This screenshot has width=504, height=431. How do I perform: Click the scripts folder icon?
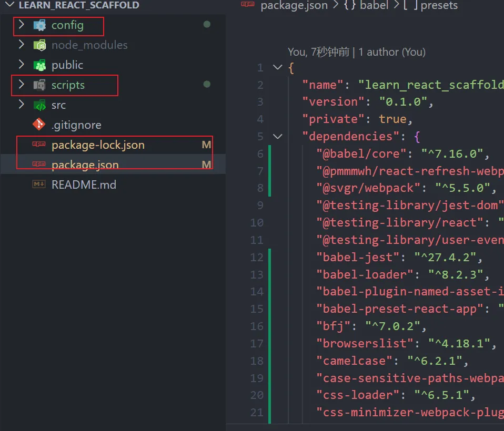click(x=39, y=85)
